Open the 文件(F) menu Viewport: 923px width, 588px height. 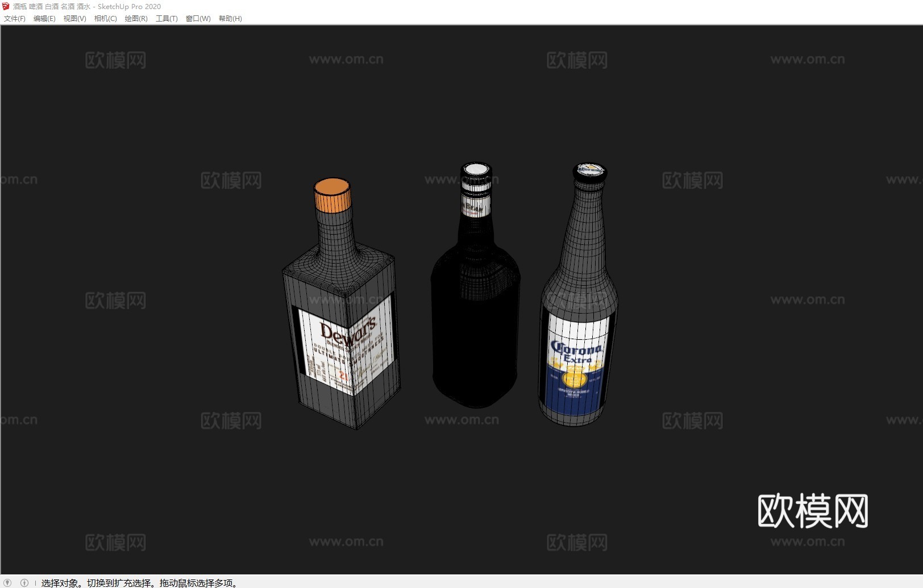pyautogui.click(x=15, y=19)
